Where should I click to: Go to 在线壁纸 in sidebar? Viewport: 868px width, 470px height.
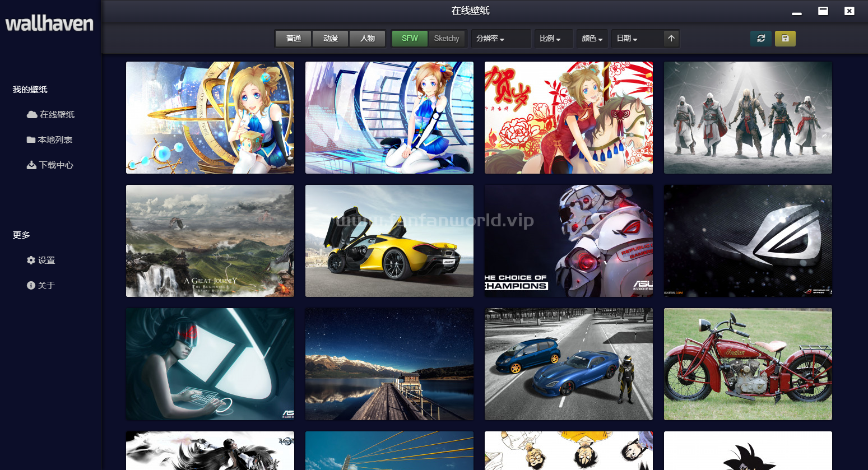coord(51,115)
